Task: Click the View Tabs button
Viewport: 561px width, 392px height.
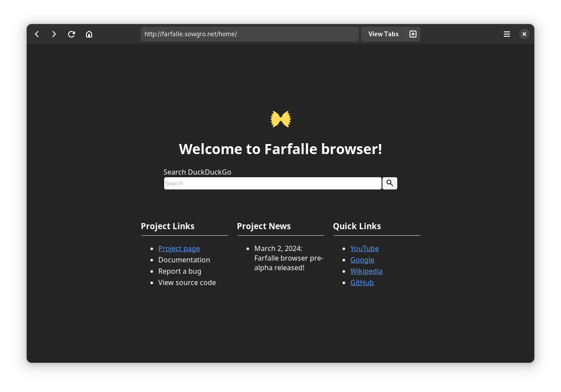Action: coord(383,34)
